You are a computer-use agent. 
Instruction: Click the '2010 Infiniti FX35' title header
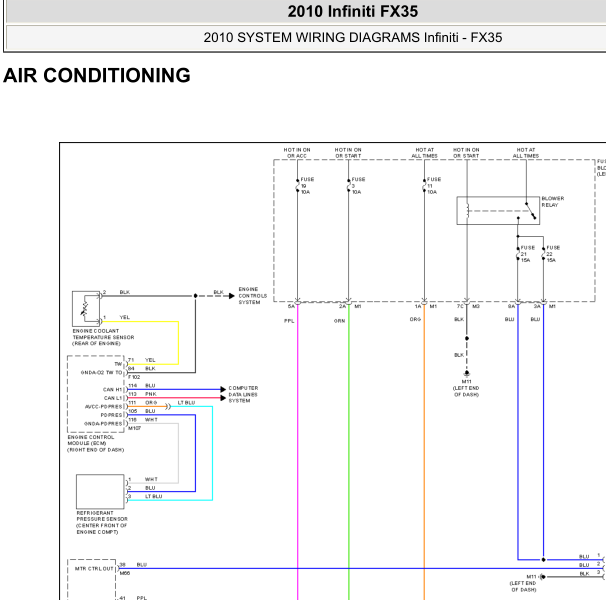point(352,11)
